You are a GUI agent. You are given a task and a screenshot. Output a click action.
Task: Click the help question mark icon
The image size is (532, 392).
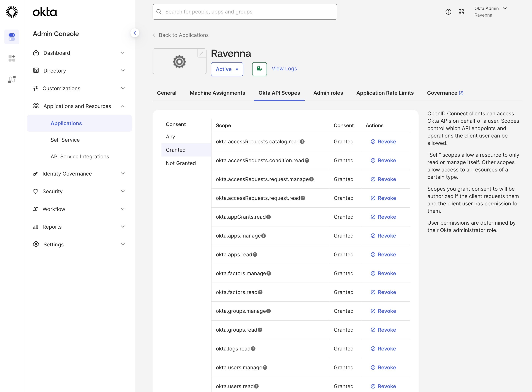point(448,12)
